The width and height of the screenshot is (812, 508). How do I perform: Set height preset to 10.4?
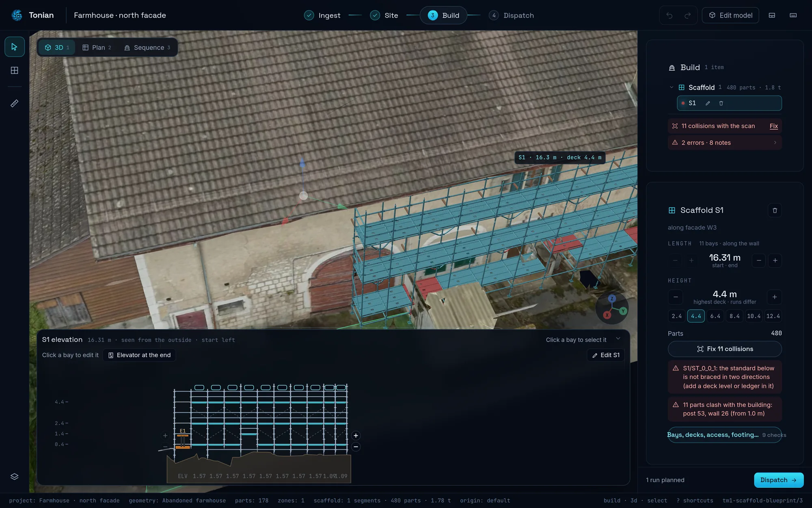point(754,316)
